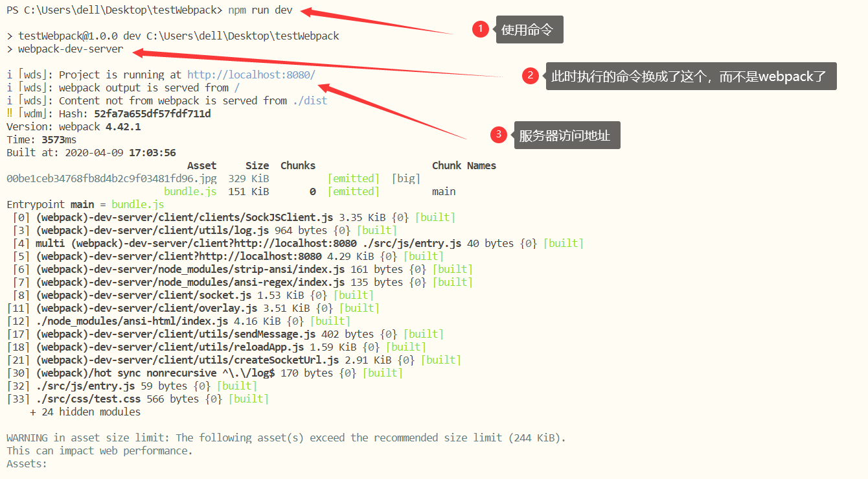Click the 'Asset' column header
868x479 pixels.
point(201,165)
